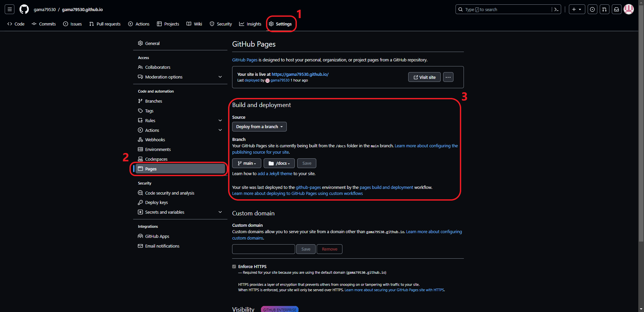The width and height of the screenshot is (644, 312).
Task: Toggle the Enforce HTTPS checkbox
Action: click(234, 266)
